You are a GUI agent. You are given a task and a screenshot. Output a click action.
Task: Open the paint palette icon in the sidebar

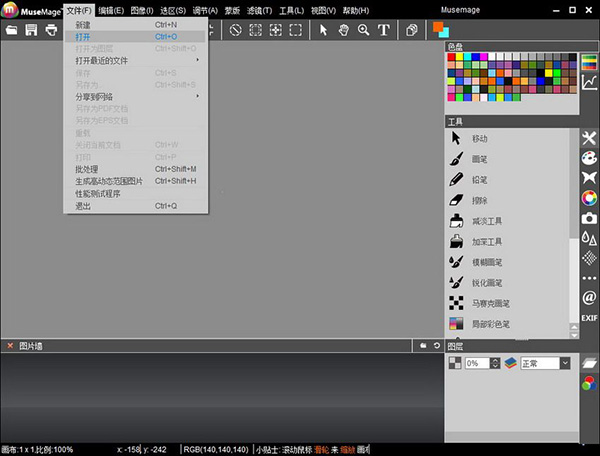click(589, 158)
